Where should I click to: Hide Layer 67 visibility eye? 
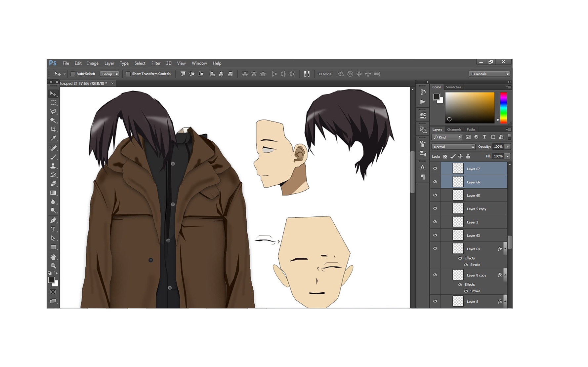tap(435, 168)
